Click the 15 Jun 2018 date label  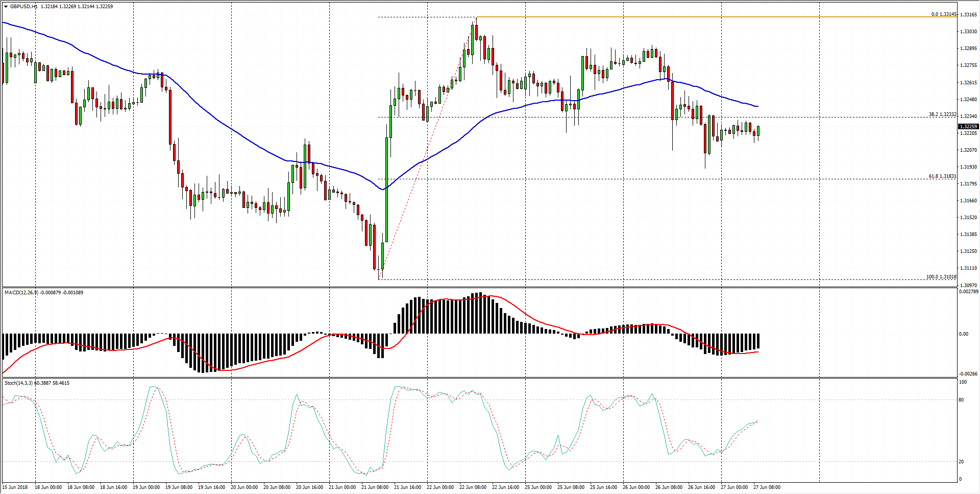pyautogui.click(x=15, y=487)
